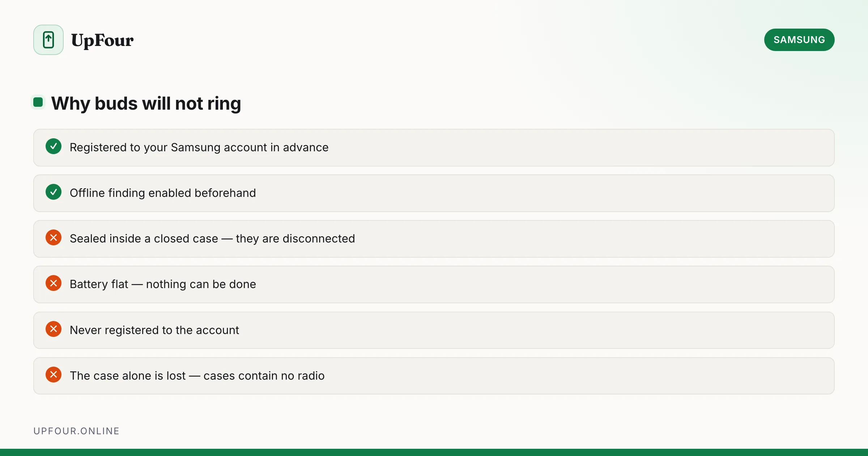
Task: Click the red cross icon for Sealed inside closed case
Action: point(54,238)
